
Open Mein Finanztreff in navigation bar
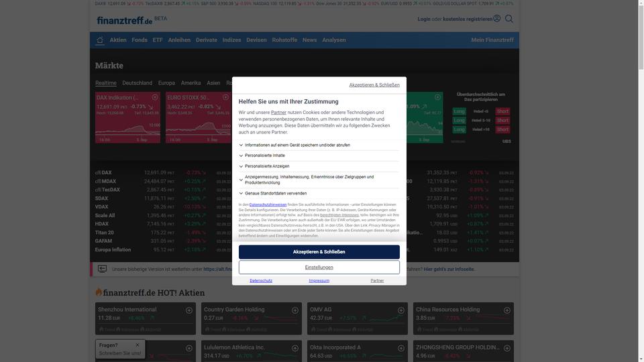tap(492, 40)
